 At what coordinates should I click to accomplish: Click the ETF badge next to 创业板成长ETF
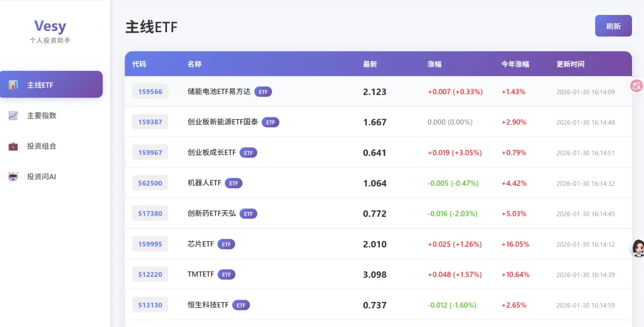249,152
